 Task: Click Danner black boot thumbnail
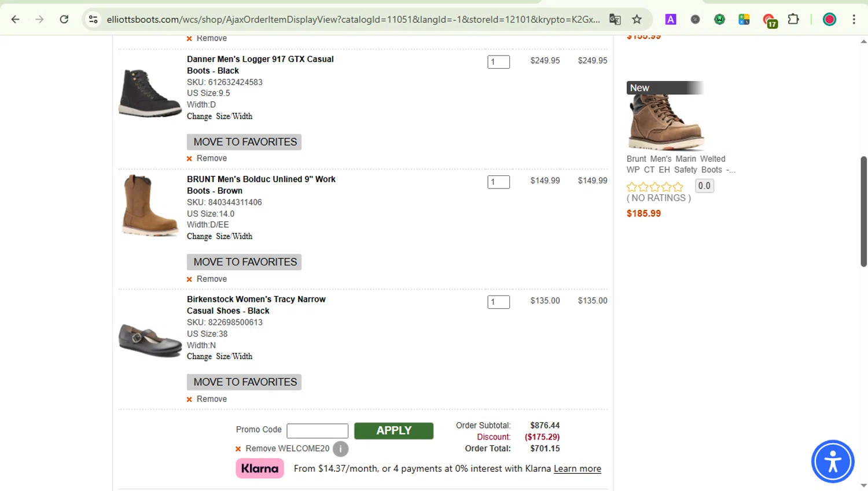[x=150, y=93]
